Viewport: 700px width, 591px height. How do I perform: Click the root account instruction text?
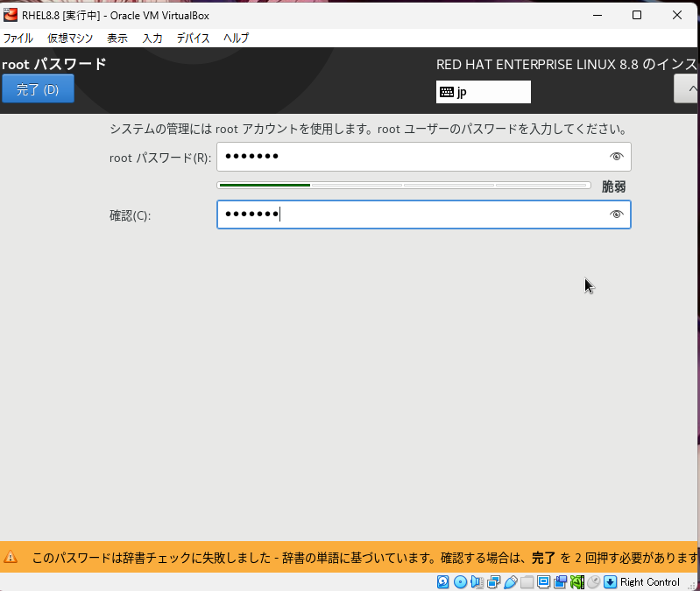(369, 130)
